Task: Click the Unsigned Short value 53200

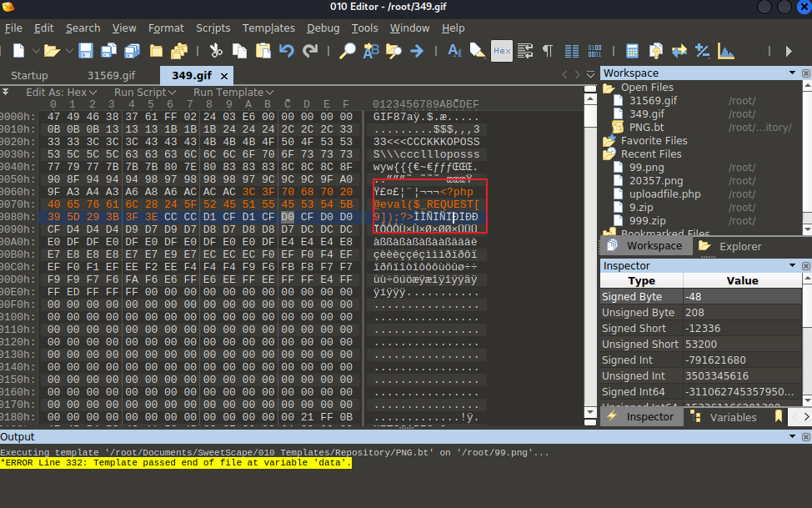Action: 700,345
